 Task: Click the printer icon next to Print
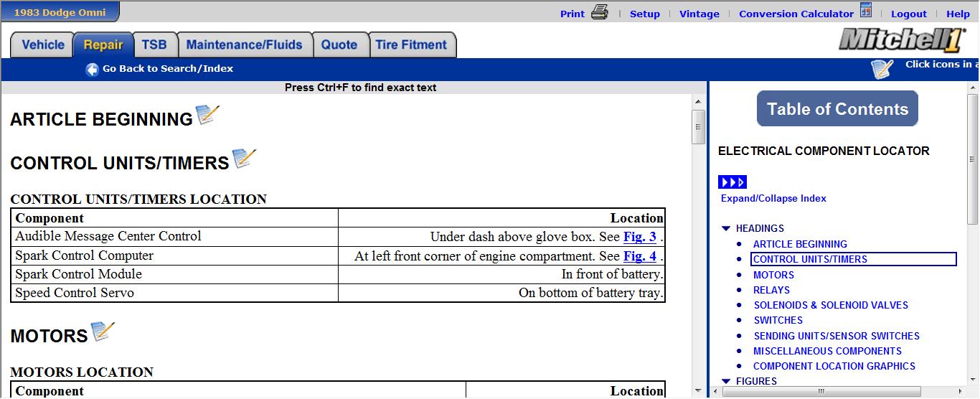(600, 12)
